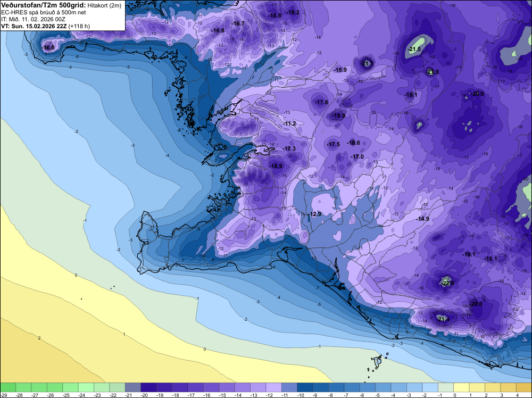Image resolution: width=532 pixels, height=398 pixels.
Task: Click the -21.9 temperature label
Action: point(432,72)
